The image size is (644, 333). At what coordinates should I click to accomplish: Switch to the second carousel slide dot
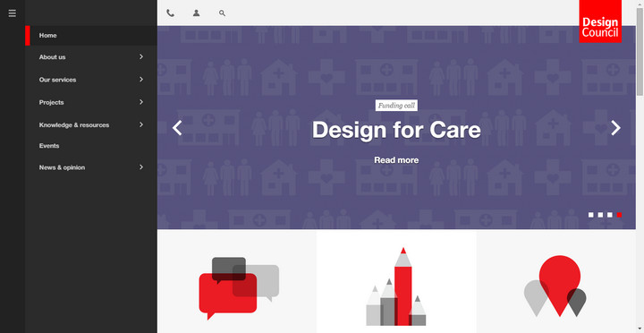tap(600, 215)
